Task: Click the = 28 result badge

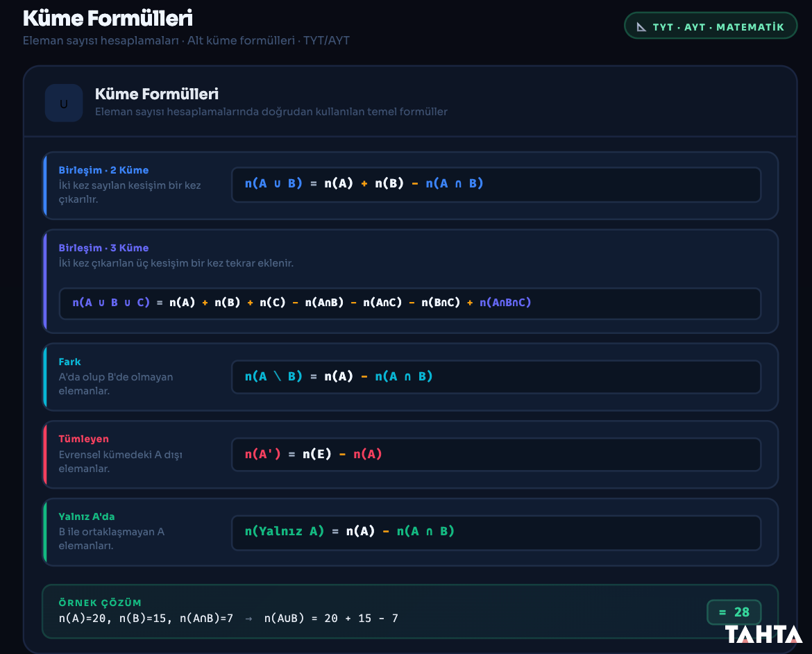Action: coord(734,612)
